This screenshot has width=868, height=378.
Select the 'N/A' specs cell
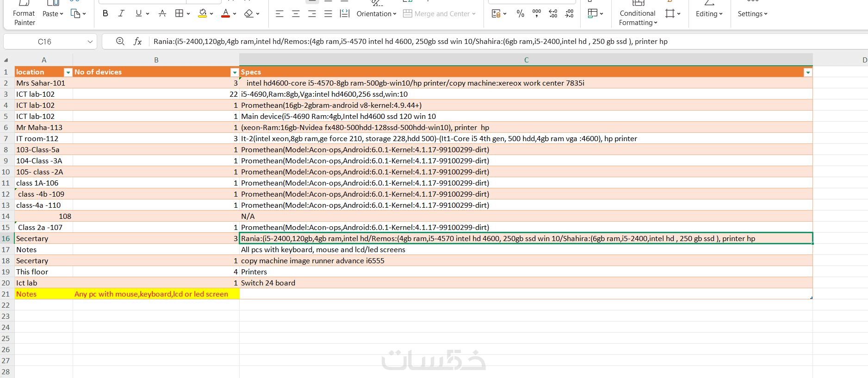point(526,217)
